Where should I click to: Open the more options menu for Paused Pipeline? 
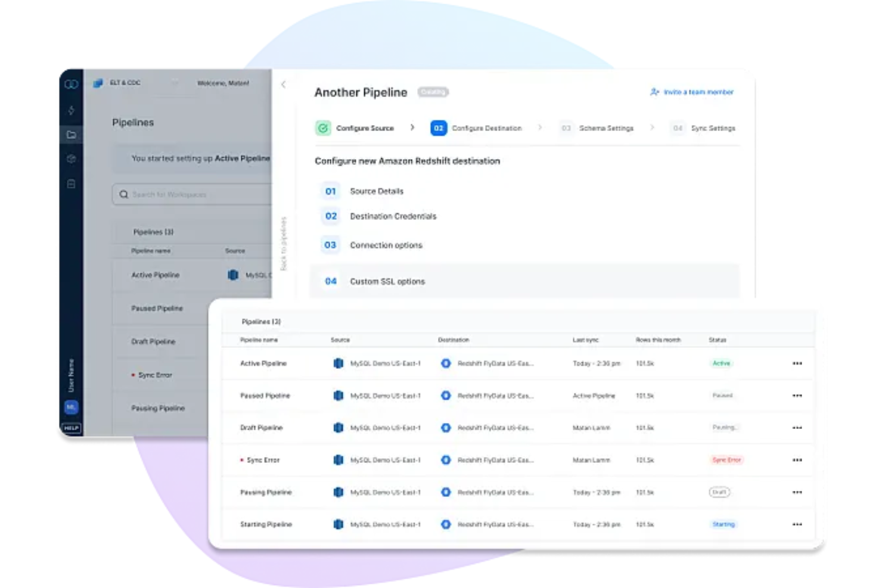click(x=797, y=396)
